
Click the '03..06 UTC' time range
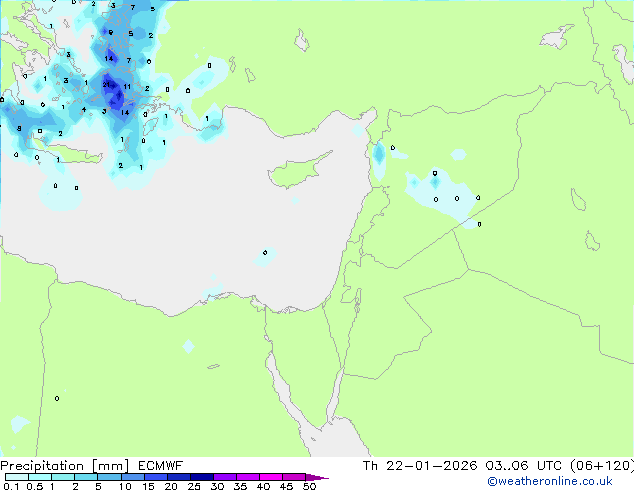click(524, 466)
